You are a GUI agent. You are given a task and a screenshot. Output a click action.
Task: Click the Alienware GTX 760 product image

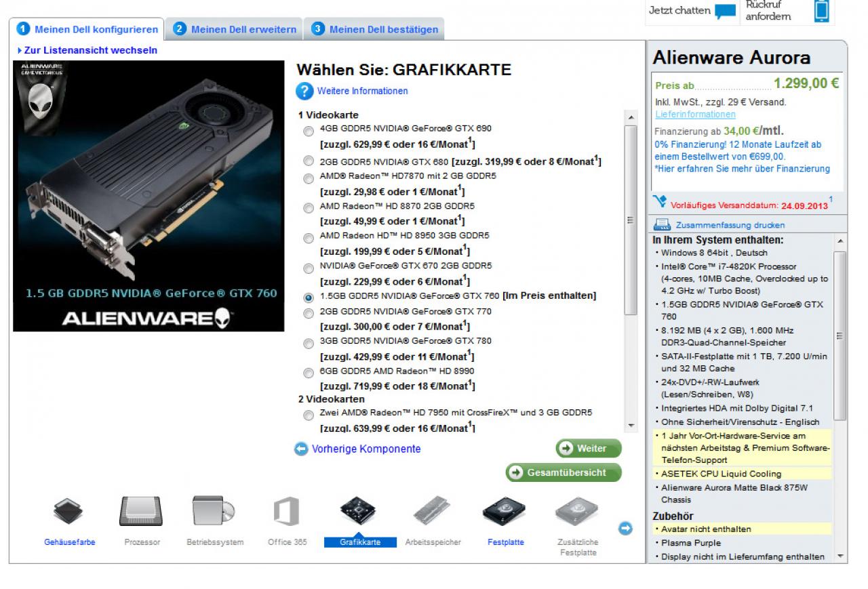tap(149, 196)
